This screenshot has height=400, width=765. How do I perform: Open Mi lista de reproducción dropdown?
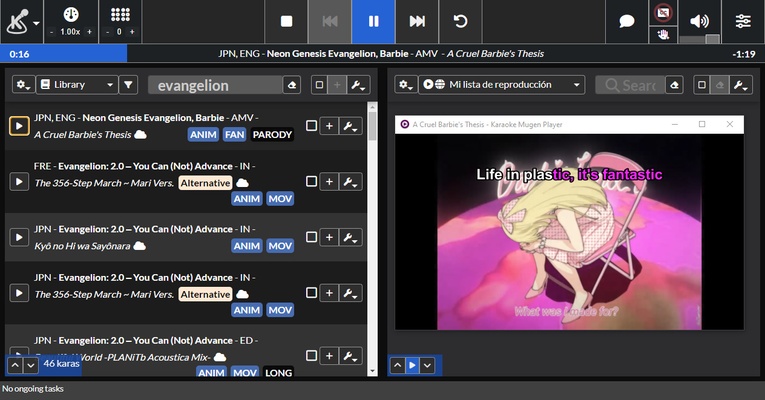[x=502, y=85]
